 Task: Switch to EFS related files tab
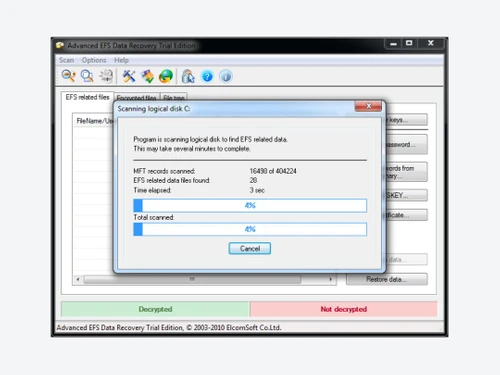pos(88,97)
